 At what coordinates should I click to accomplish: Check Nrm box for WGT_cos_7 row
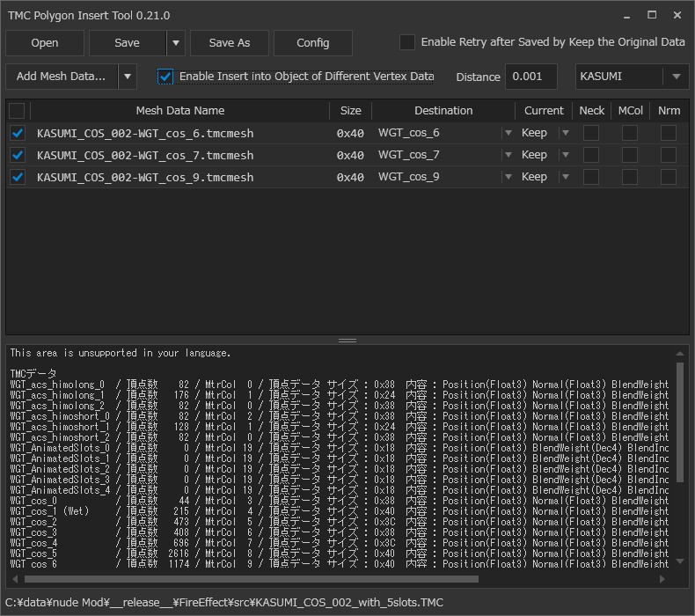669,155
